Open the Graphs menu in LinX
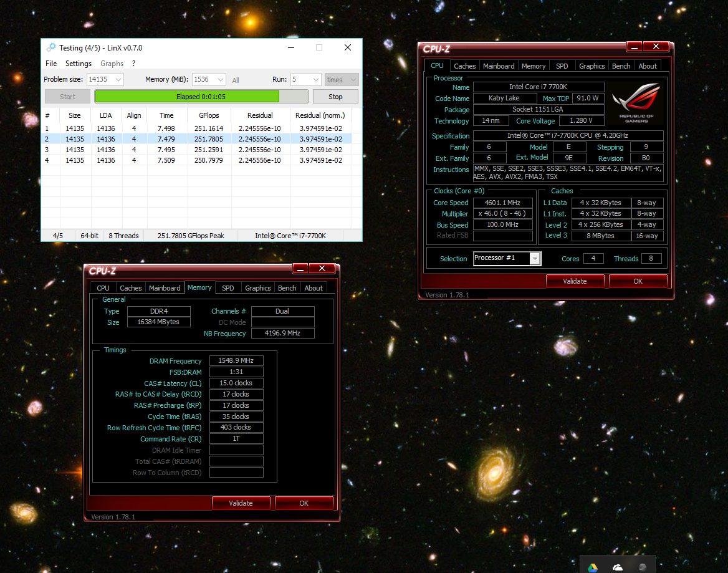The width and height of the screenshot is (728, 573). 112,64
